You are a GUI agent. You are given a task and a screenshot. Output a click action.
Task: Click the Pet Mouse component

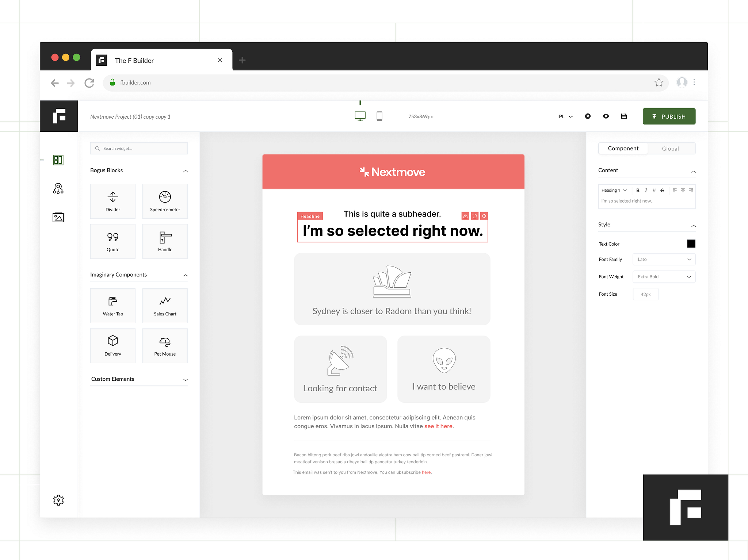click(x=165, y=345)
